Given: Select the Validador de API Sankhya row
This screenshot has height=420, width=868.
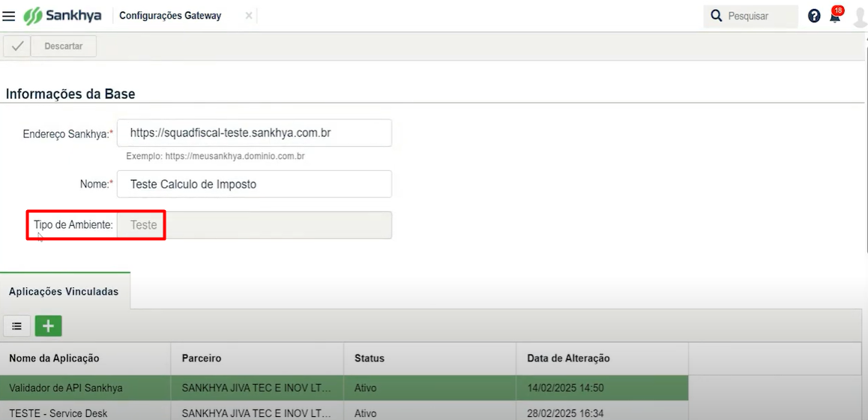Looking at the screenshot, I should coord(66,388).
